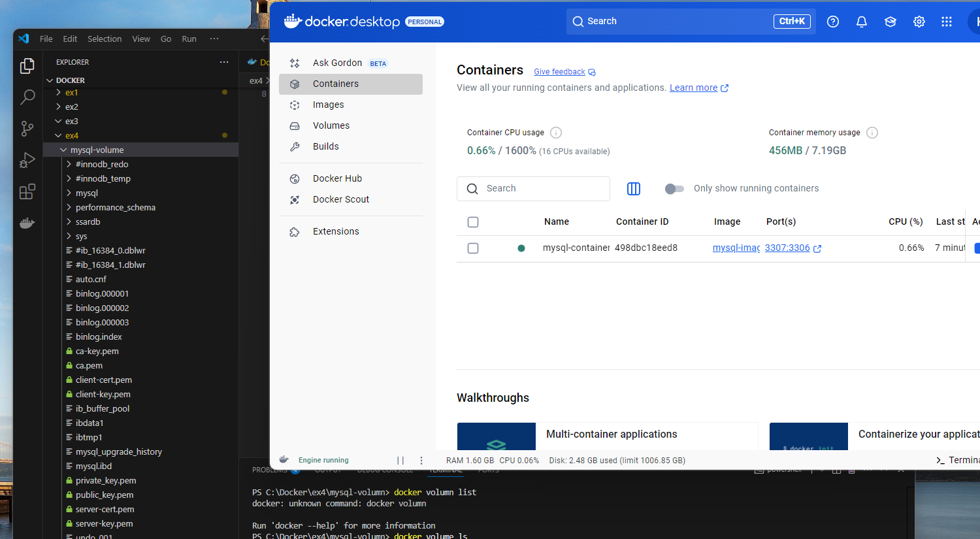Click the mysql-image link in the container row
980x539 pixels.
pos(736,248)
